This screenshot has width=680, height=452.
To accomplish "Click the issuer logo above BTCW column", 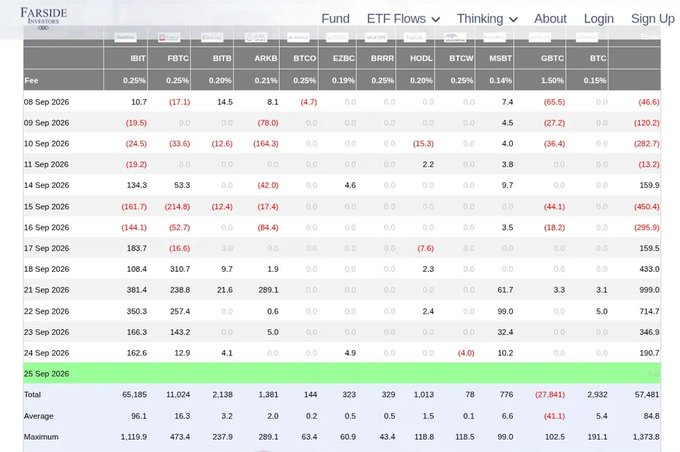I will (455, 38).
